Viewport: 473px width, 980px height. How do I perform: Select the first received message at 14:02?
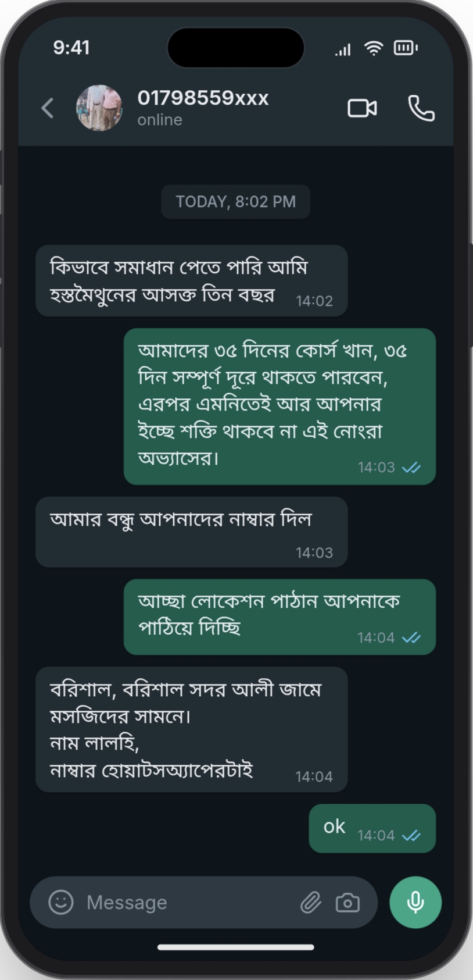pyautogui.click(x=191, y=280)
